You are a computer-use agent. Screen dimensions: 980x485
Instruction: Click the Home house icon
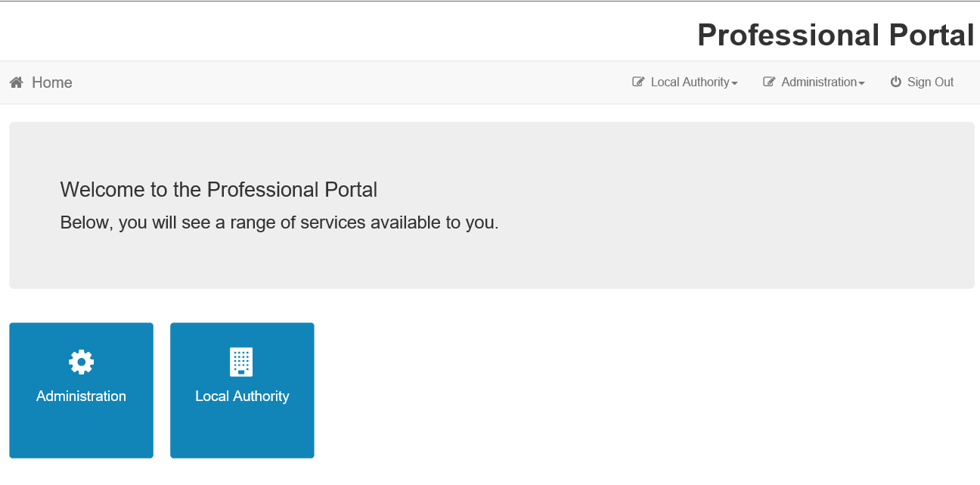[16, 82]
